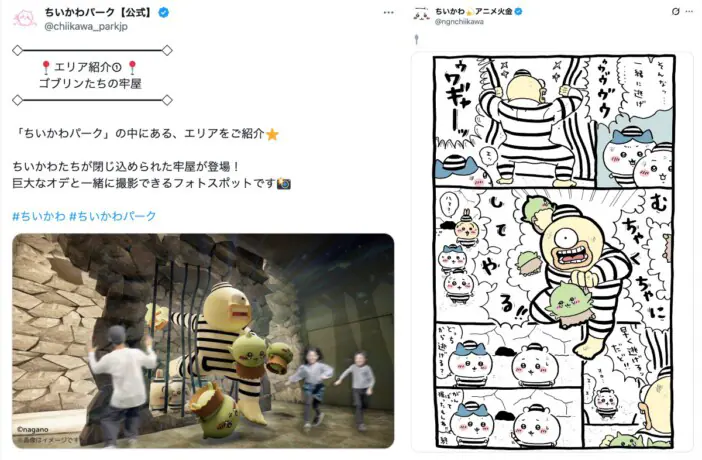Open @chiikawa_parkjp handle link

(x=86, y=26)
